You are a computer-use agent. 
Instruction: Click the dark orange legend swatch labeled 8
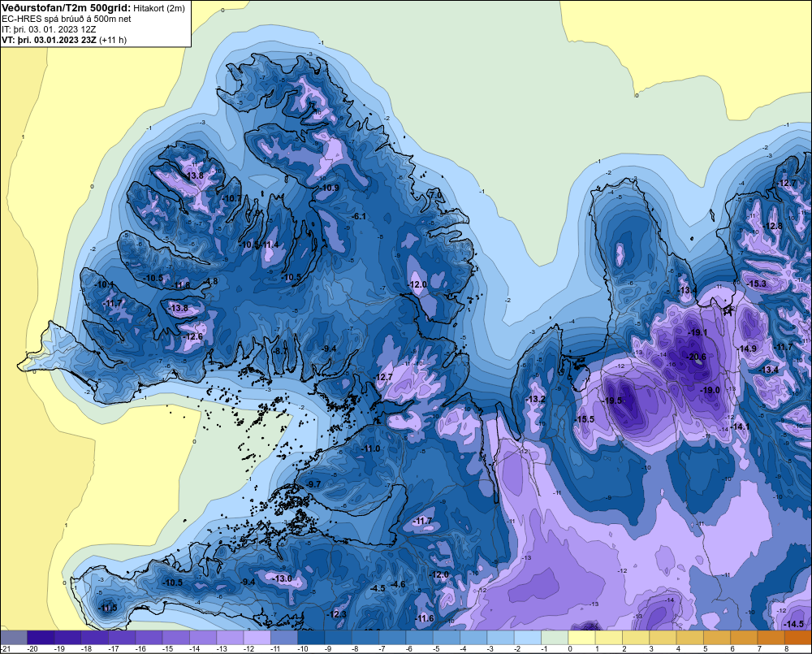798,637
